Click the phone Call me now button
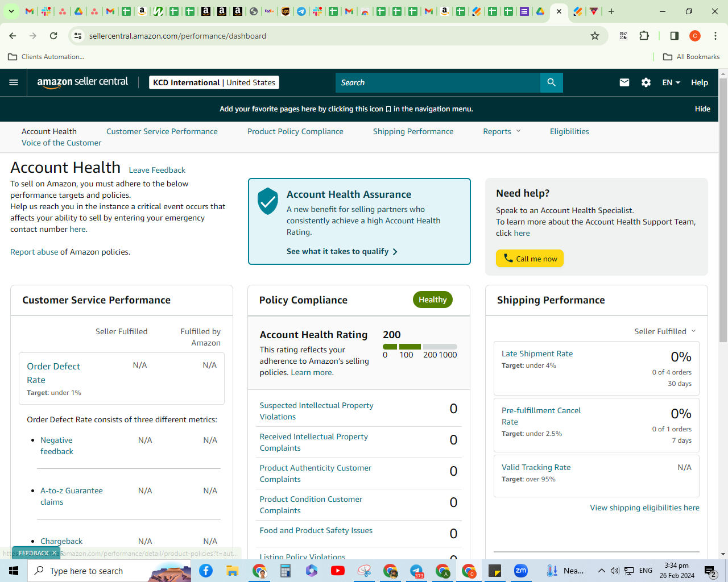 [530, 259]
